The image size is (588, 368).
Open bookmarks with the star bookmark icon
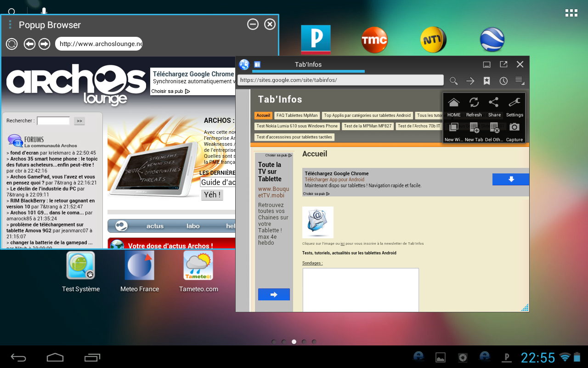[486, 81]
